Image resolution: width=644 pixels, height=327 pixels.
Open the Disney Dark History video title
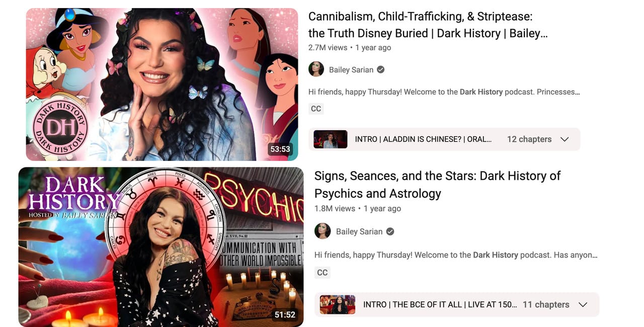(x=428, y=25)
